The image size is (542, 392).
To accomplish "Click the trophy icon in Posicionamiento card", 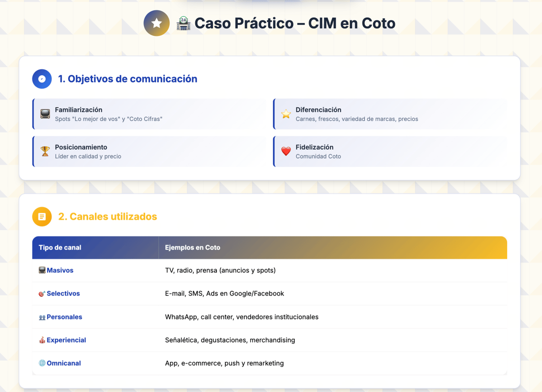I will coord(45,151).
